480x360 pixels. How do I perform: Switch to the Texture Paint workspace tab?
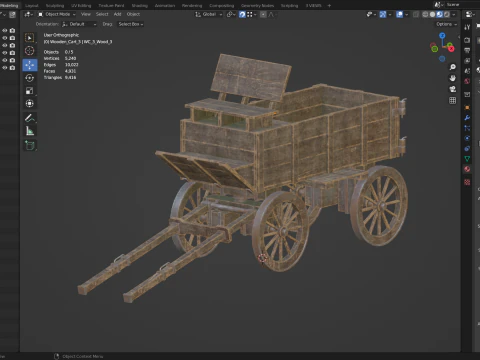(111, 5)
